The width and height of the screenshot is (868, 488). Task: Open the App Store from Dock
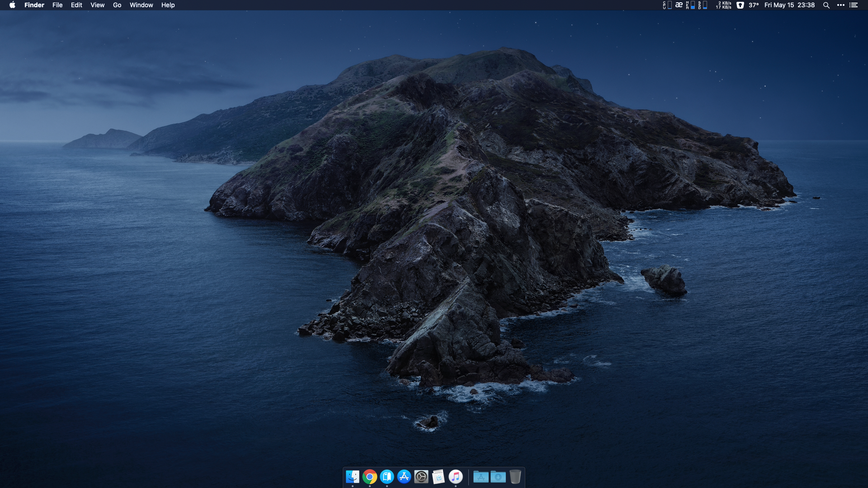(404, 476)
